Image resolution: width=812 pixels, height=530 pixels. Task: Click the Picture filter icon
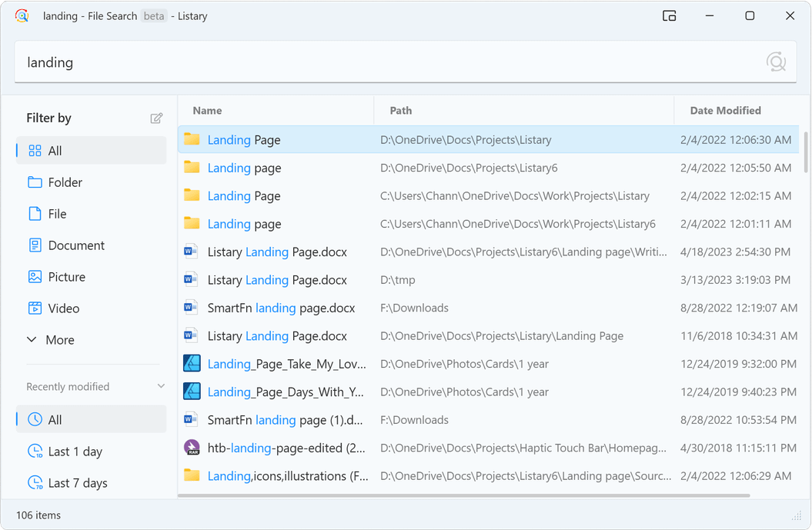35,277
